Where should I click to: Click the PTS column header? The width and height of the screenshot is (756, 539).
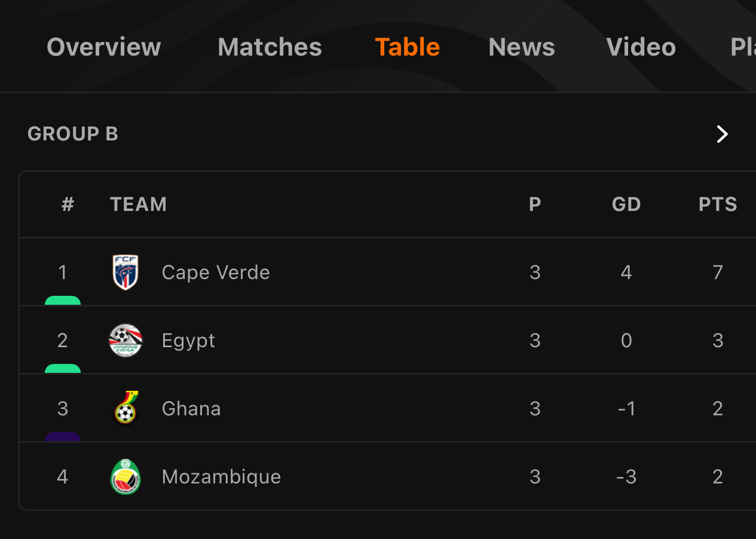pyautogui.click(x=718, y=204)
